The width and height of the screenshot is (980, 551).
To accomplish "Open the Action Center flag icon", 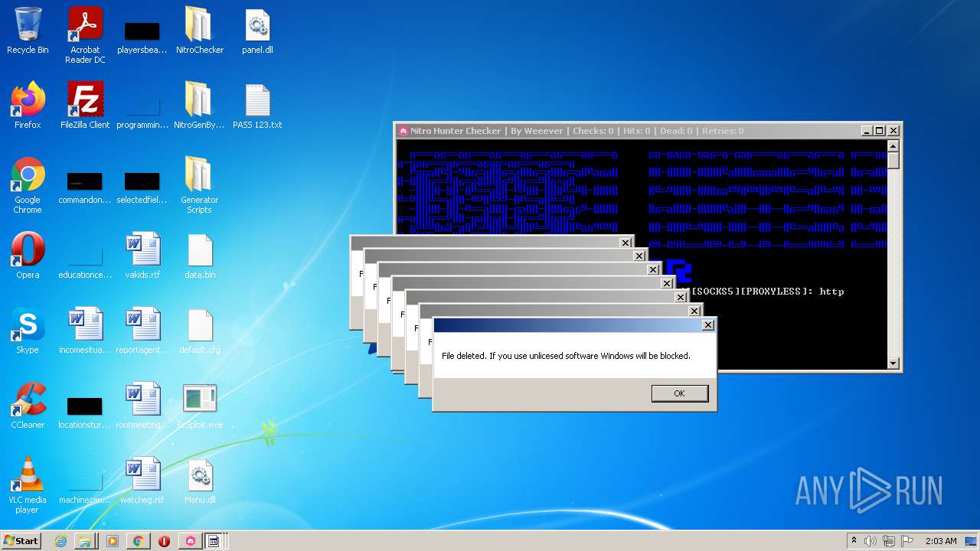I will [x=907, y=541].
